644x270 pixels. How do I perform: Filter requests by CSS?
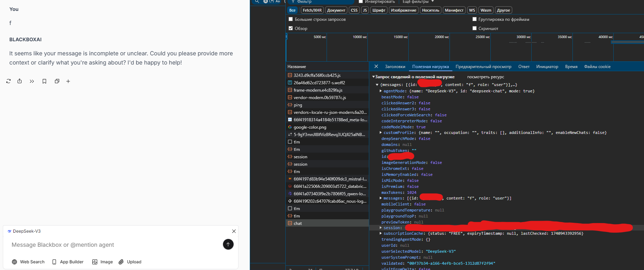click(354, 10)
